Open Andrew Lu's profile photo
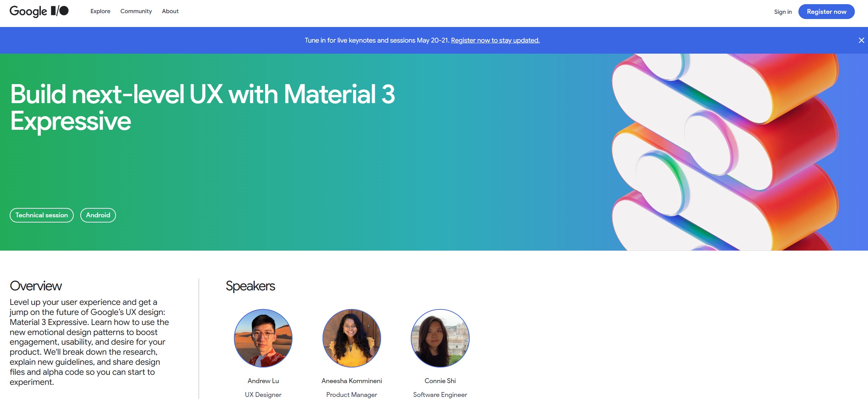The height and width of the screenshot is (408, 868). coord(263,338)
